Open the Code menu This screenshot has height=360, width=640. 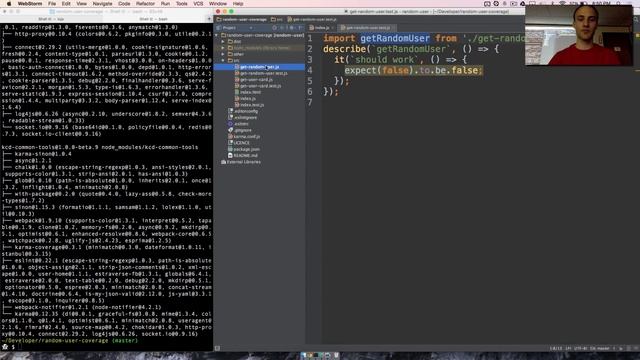click(x=124, y=4)
